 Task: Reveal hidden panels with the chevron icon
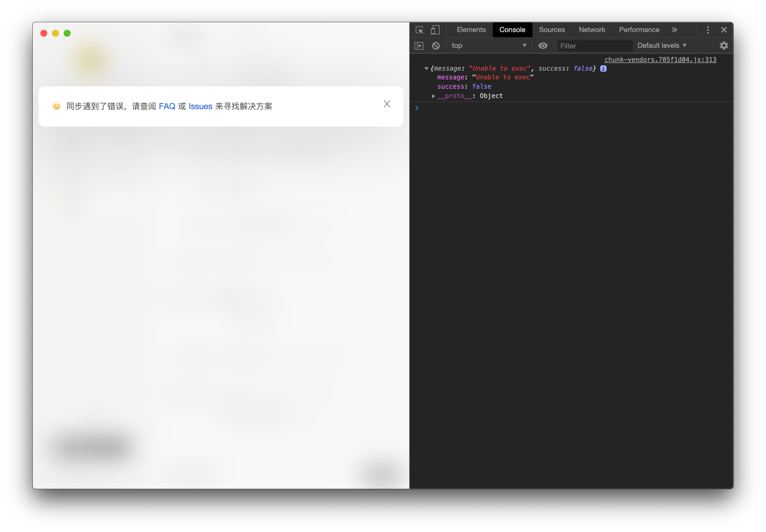pyautogui.click(x=674, y=30)
